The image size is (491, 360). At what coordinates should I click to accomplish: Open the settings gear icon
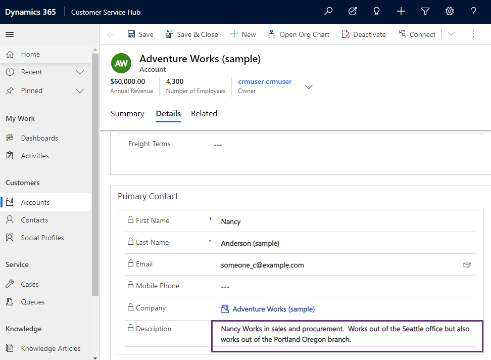tap(449, 11)
